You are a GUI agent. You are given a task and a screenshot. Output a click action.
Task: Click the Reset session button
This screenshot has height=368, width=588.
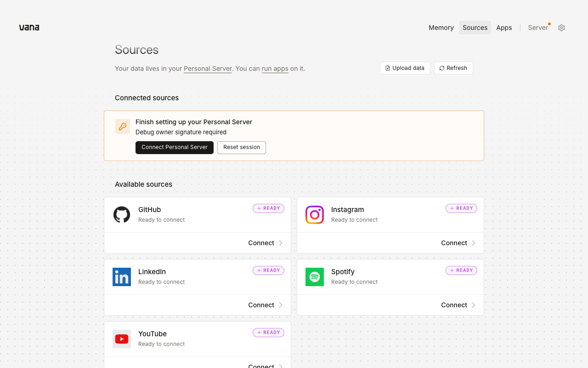[x=242, y=148]
